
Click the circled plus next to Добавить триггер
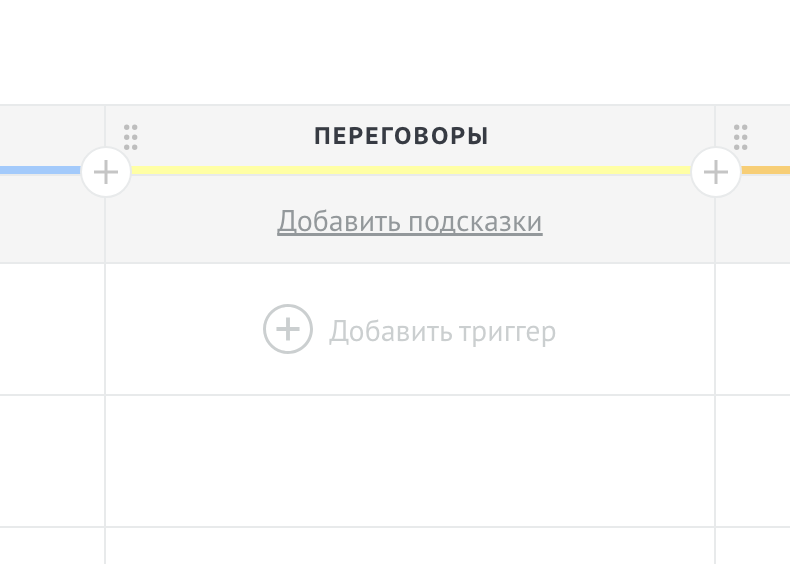tap(287, 329)
